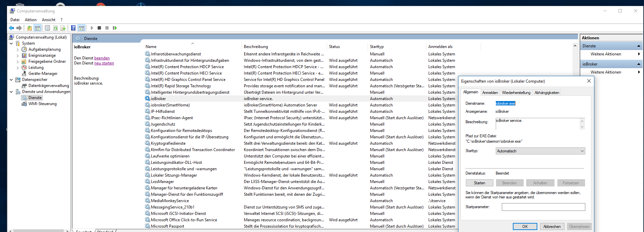Viewport: 644px width, 232px height.
Task: Click the Computerverwaltung (Lokal) root icon
Action: [11, 37]
